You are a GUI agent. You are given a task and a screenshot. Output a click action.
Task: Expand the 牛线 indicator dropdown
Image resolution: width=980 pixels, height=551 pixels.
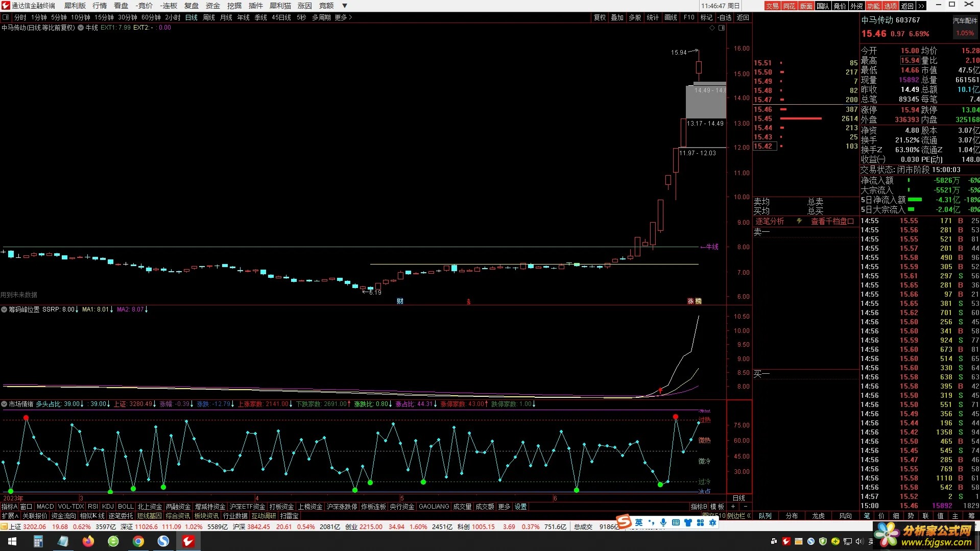(x=81, y=28)
